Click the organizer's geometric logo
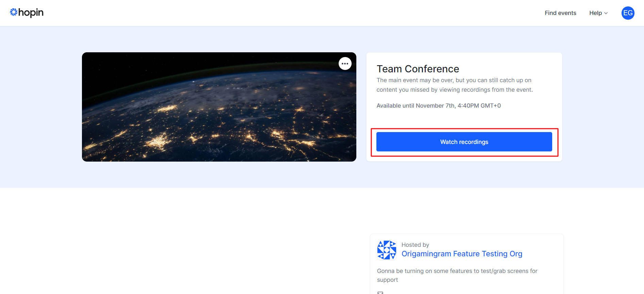This screenshot has width=644, height=294. pyautogui.click(x=387, y=250)
